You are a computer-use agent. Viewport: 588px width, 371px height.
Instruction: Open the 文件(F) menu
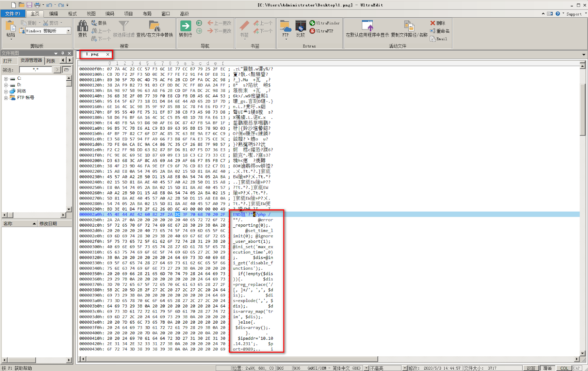tap(12, 14)
